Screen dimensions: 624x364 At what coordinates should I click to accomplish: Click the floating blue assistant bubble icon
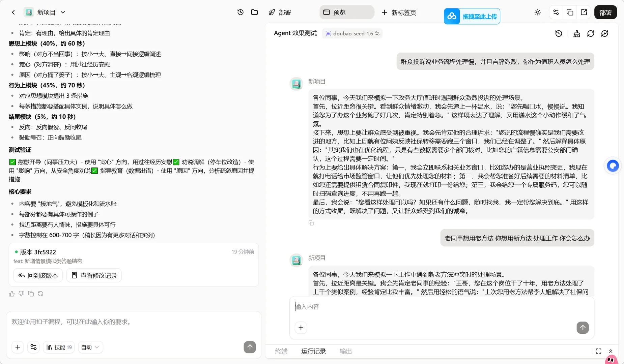coord(613,165)
